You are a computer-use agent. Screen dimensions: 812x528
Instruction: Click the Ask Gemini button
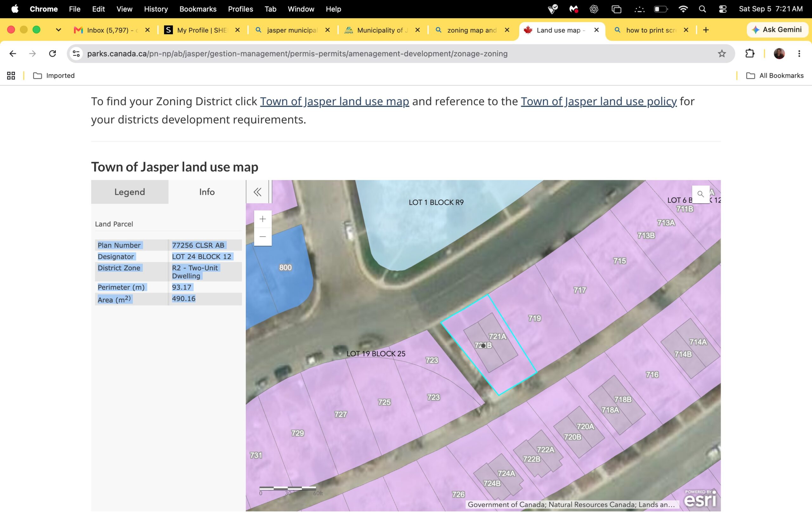coord(777,30)
